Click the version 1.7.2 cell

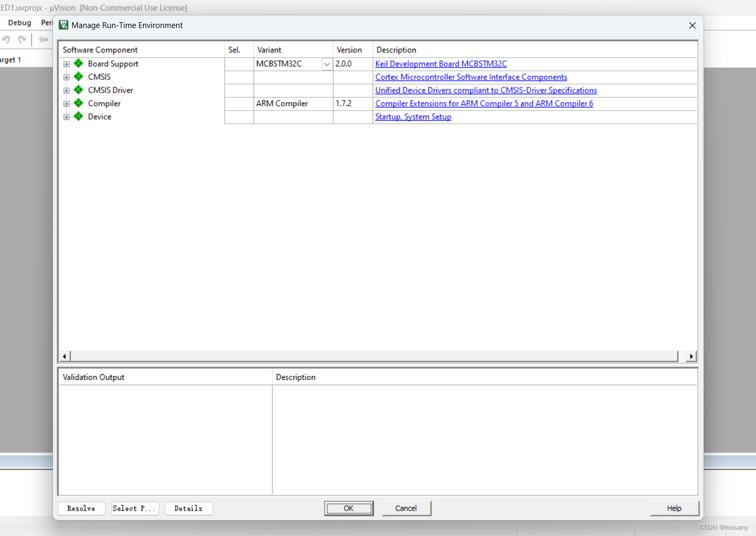(x=353, y=104)
